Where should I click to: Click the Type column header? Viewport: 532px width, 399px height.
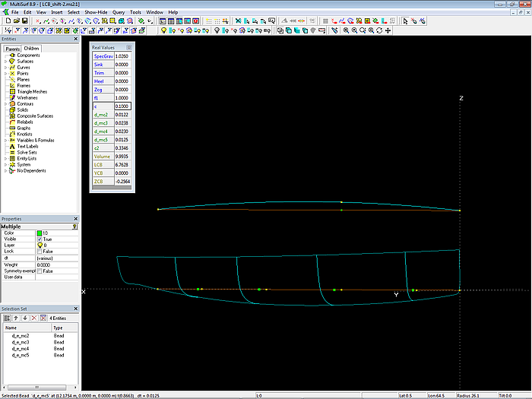58,327
